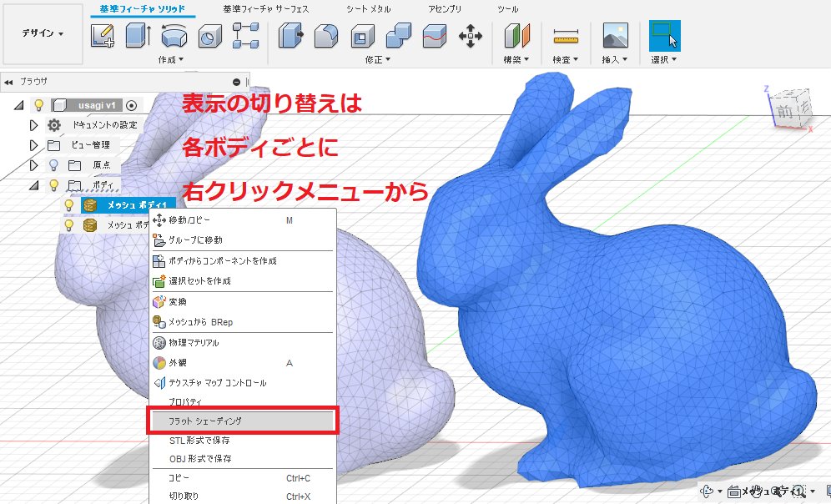Image resolution: width=831 pixels, height=504 pixels.
Task: Expand the ドキュメントの設定 tree node
Action: tap(33, 125)
